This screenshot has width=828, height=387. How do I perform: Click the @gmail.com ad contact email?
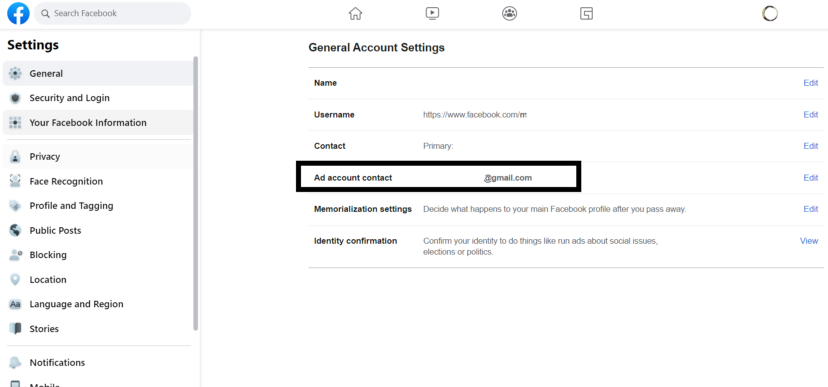pyautogui.click(x=508, y=178)
